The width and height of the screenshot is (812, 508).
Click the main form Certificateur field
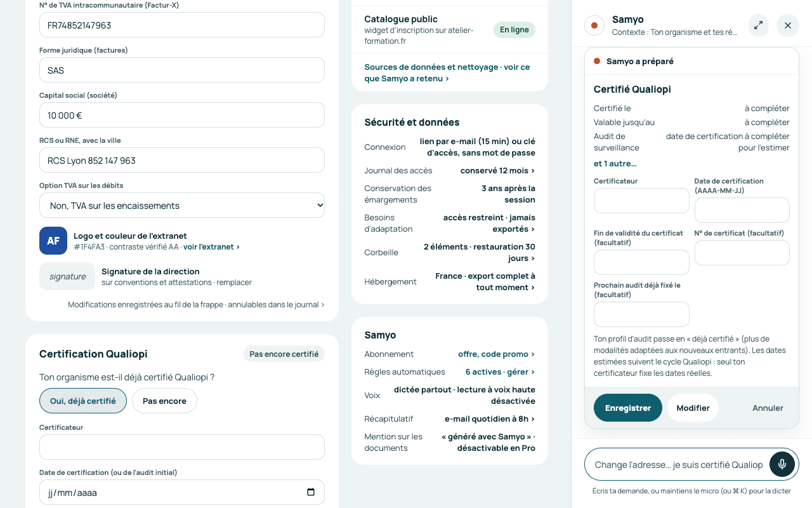[x=182, y=447]
